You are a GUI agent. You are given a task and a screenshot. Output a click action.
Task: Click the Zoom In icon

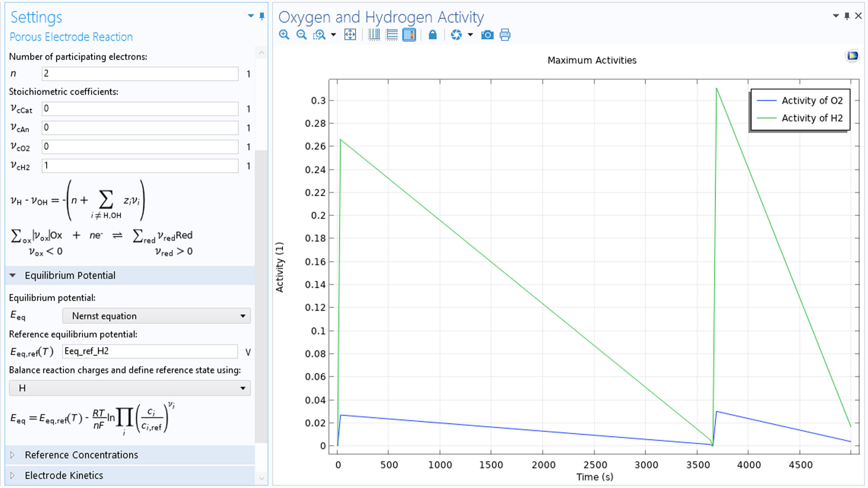point(284,35)
